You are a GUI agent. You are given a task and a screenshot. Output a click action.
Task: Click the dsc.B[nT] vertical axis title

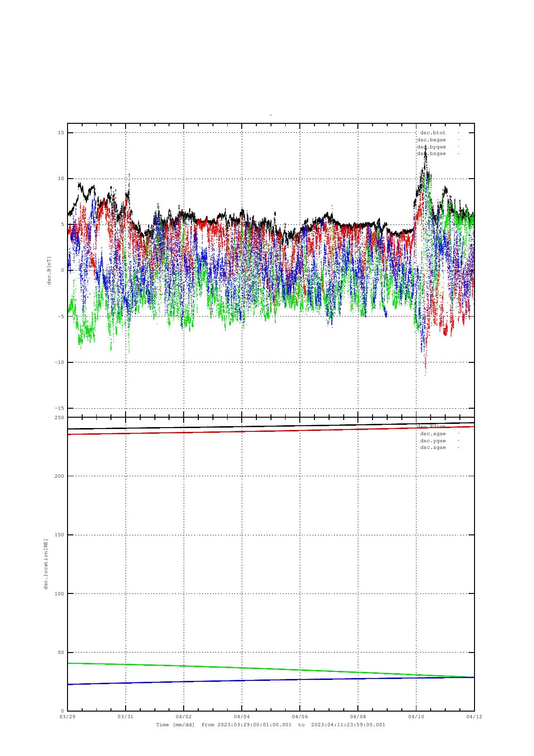pos(49,270)
